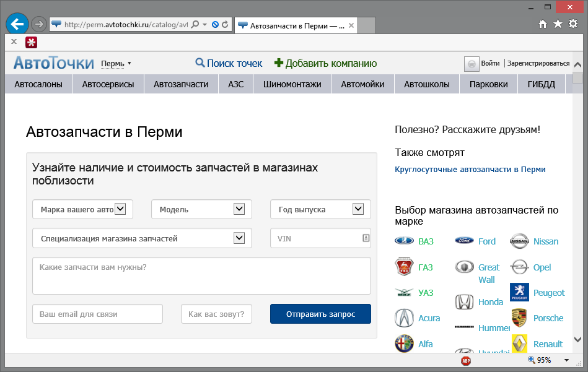Open the browser Home icon

[543, 24]
